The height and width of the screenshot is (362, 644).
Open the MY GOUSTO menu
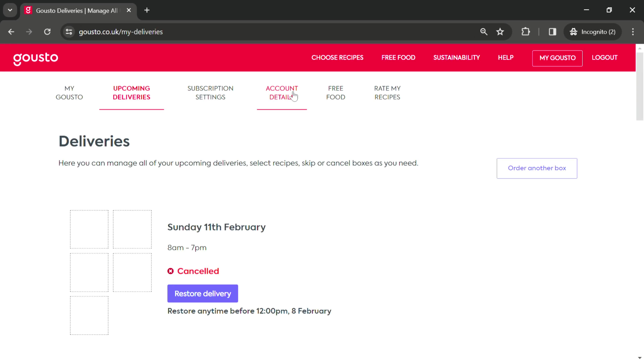pos(558,57)
